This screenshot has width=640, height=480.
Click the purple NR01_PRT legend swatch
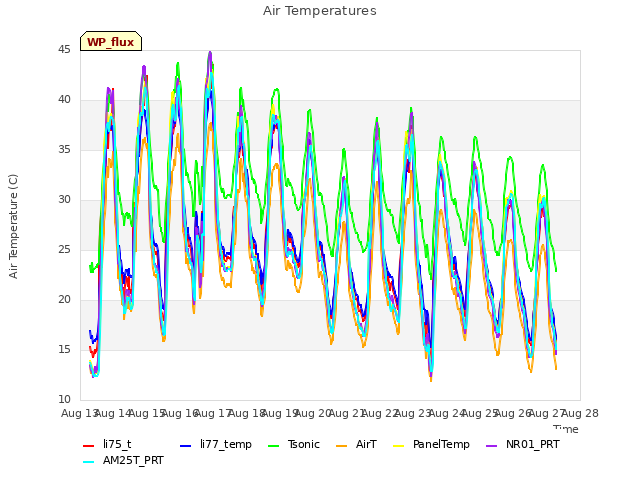[x=491, y=446]
